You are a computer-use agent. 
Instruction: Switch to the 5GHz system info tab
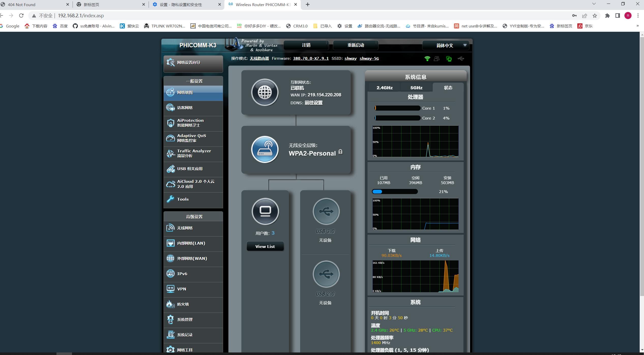point(416,88)
